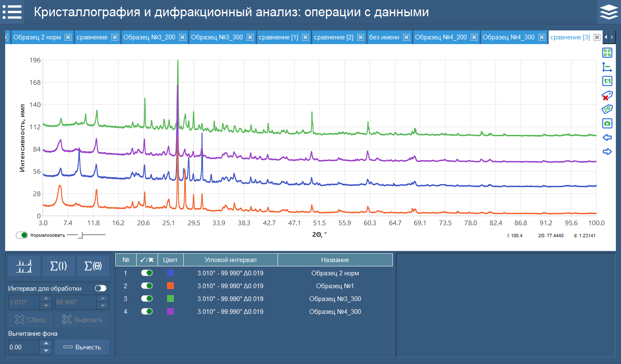Click the Σ(I) sum intensity button
Image resolution: width=621 pixels, height=364 pixels.
pyautogui.click(x=59, y=266)
